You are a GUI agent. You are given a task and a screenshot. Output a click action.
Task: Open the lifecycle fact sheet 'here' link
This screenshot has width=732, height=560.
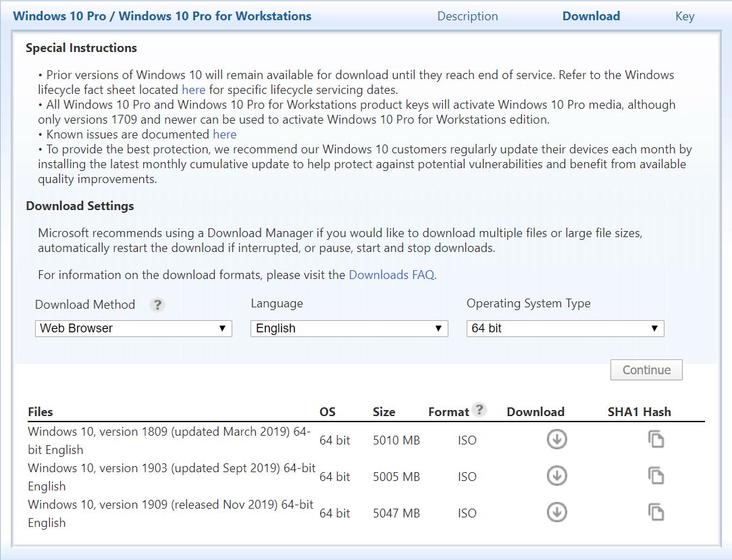tap(193, 90)
